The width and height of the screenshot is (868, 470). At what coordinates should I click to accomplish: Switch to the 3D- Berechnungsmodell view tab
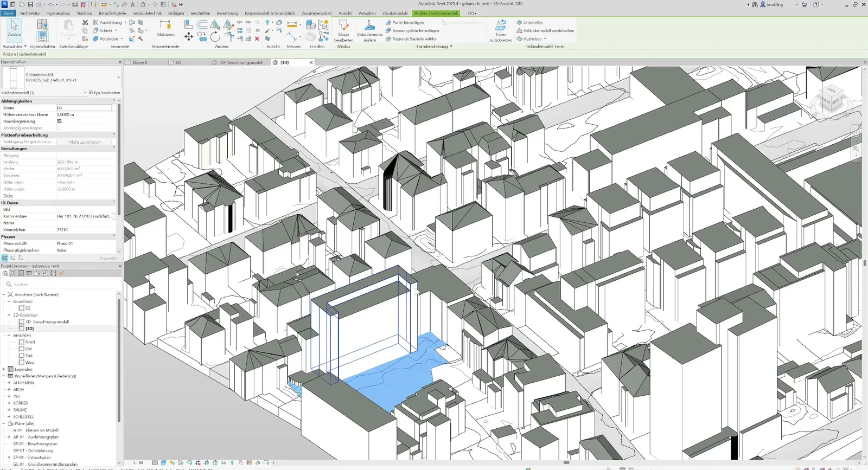[x=241, y=62]
